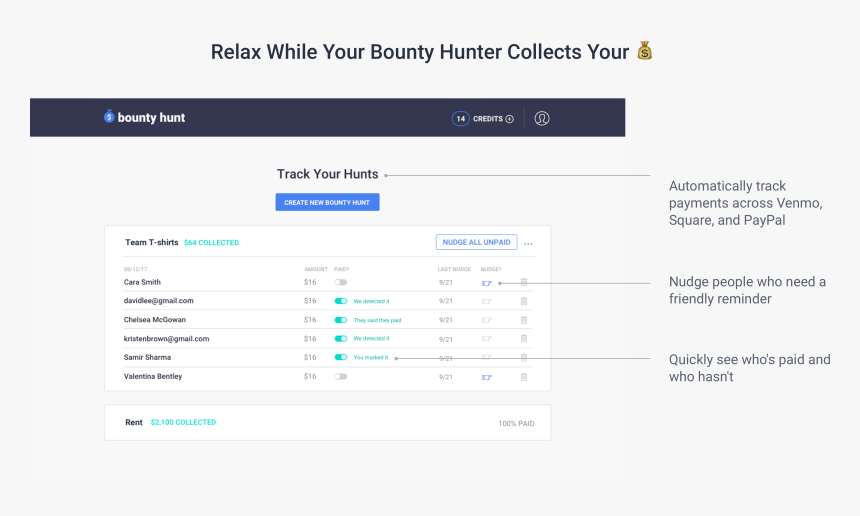
Task: Click the LAST NUDGE column header
Action: coord(454,269)
